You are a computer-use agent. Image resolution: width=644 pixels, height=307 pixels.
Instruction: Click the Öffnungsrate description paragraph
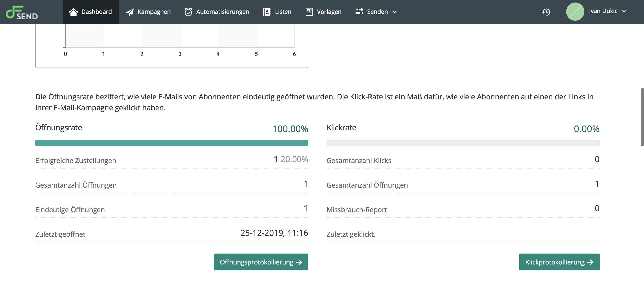314,102
